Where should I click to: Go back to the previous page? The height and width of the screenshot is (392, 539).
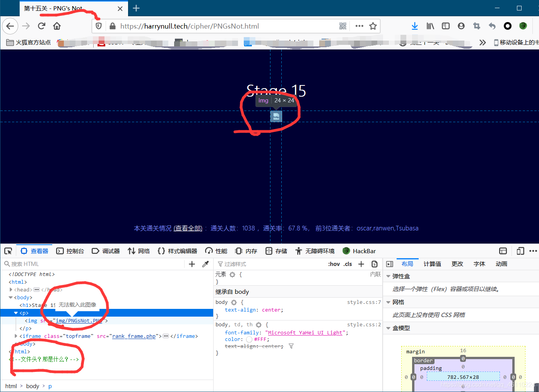click(x=10, y=26)
